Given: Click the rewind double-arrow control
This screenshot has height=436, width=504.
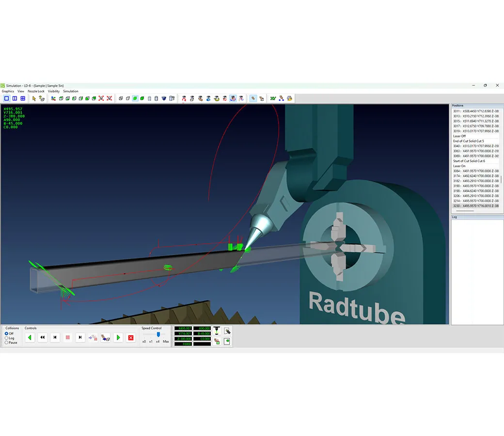Looking at the screenshot, I should 43,338.
